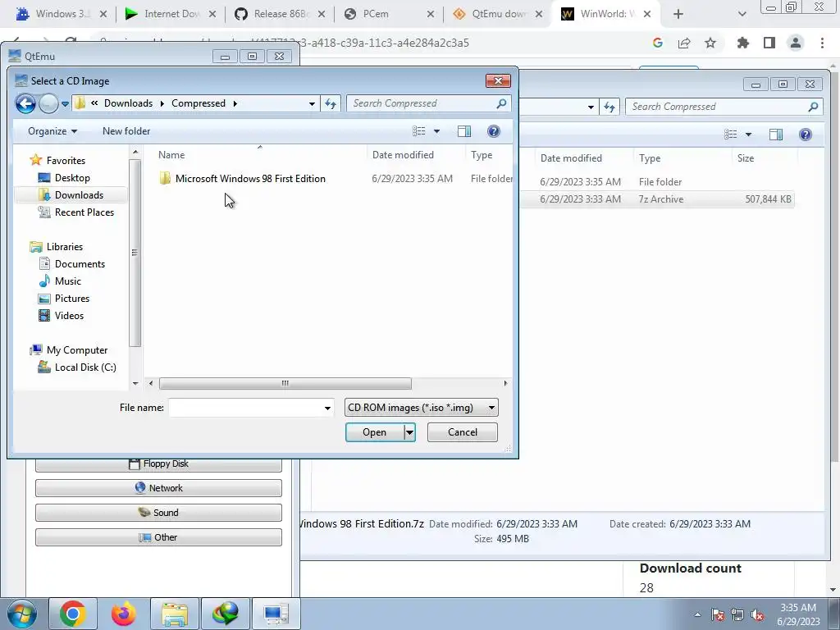Open the Organize menu

pyautogui.click(x=52, y=131)
